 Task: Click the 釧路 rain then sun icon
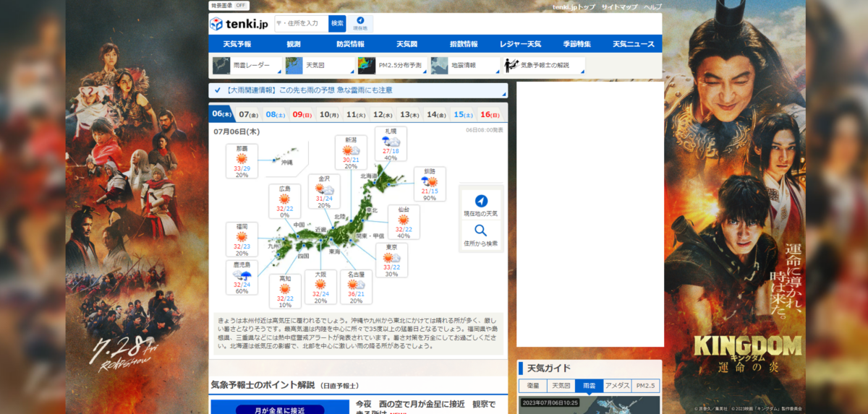point(430,182)
